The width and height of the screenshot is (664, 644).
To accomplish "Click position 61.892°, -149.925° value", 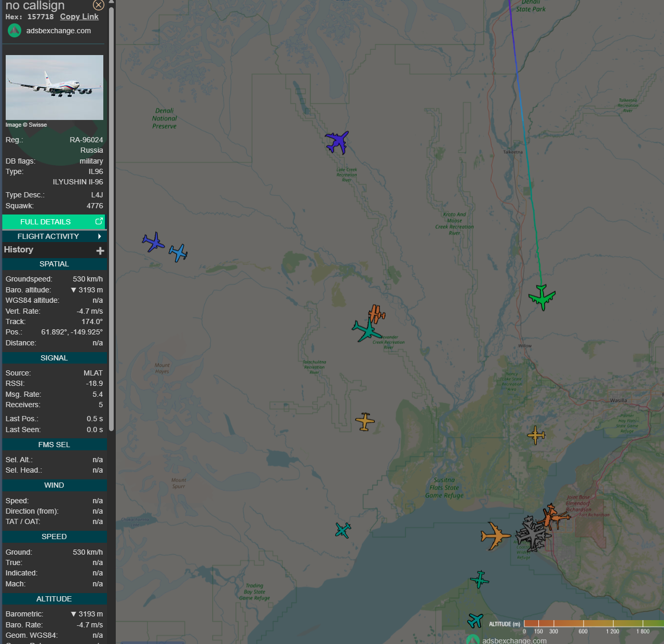I will 72,332.
